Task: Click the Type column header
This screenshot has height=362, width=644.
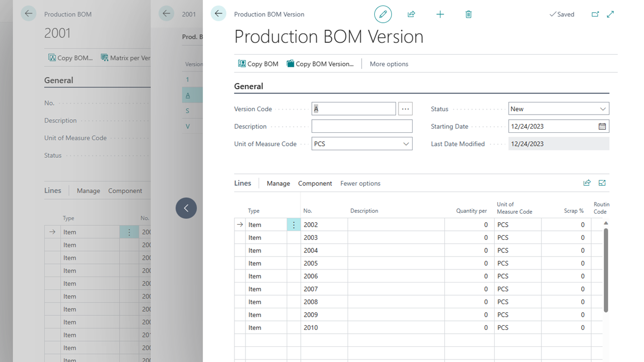Action: (254, 211)
